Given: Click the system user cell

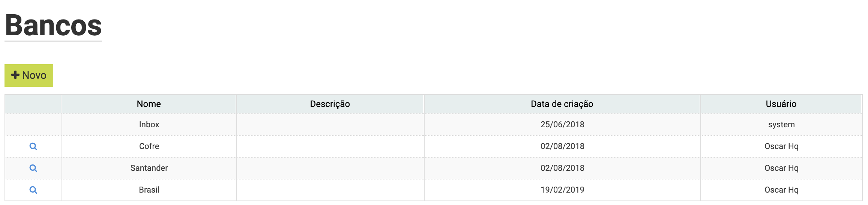Looking at the screenshot, I should [x=781, y=125].
